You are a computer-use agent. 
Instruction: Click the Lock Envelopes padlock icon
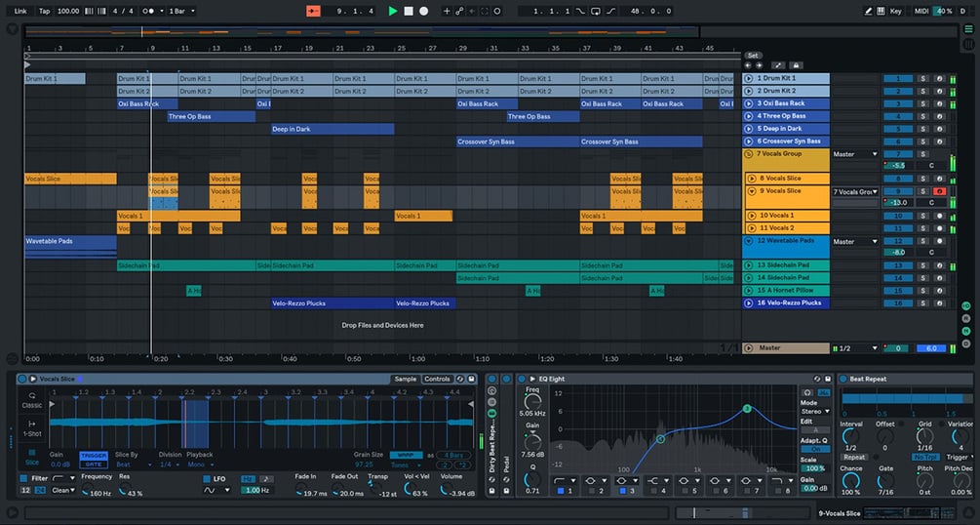pyautogui.click(x=796, y=65)
